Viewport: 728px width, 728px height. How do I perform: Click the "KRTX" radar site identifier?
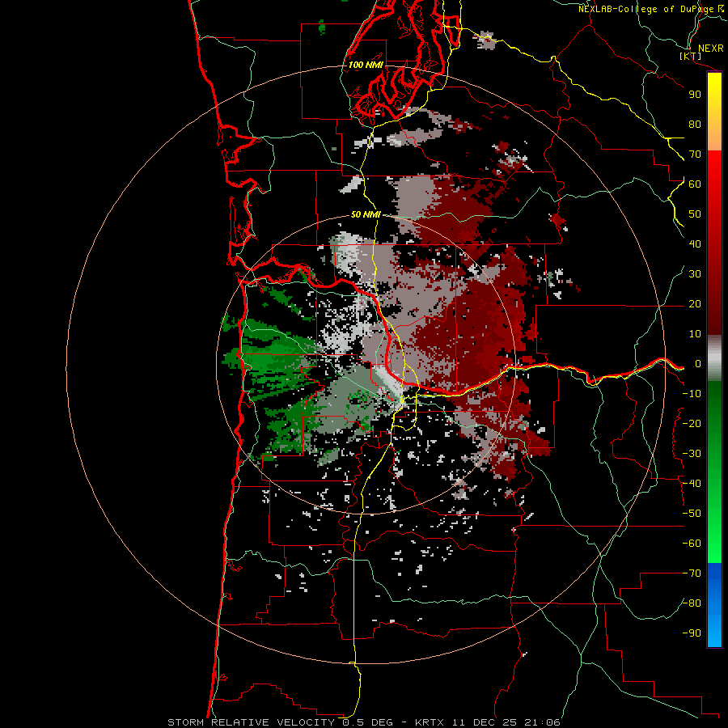(x=430, y=722)
